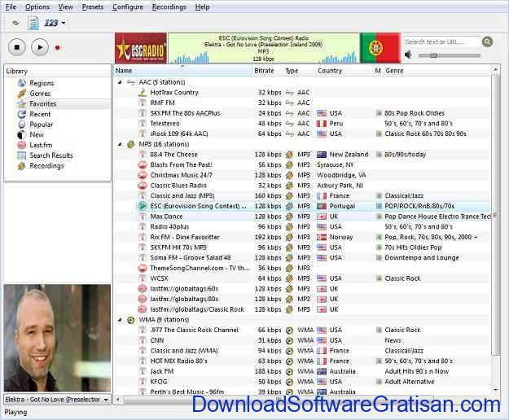This screenshot has width=509, height=420.
Task: Select Popular in the Library
Action: (41, 125)
